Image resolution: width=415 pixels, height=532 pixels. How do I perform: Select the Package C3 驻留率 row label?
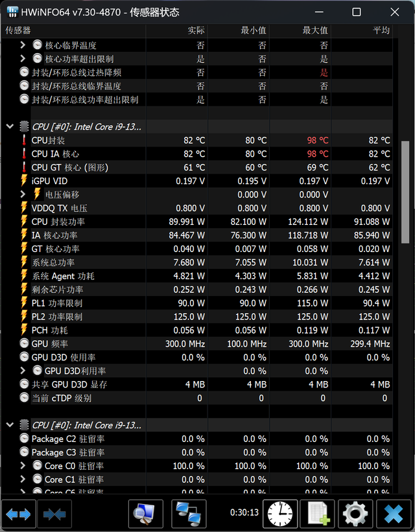pos(68,452)
